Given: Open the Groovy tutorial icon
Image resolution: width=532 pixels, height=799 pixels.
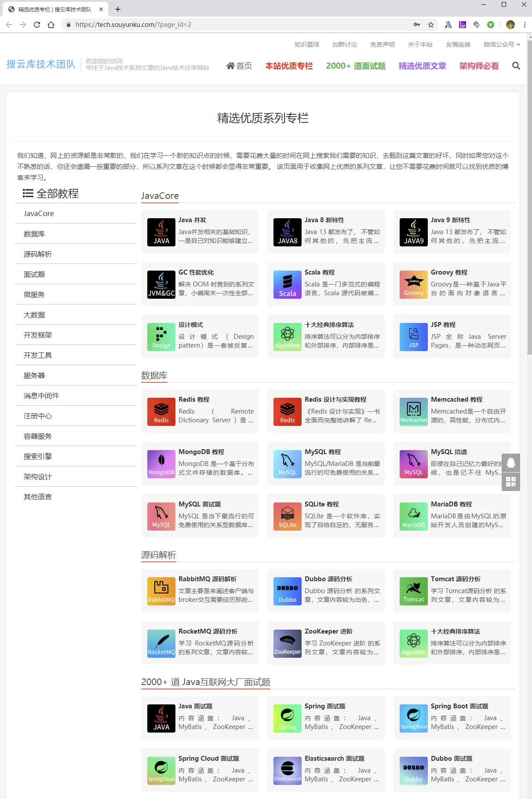Looking at the screenshot, I should click(x=414, y=284).
